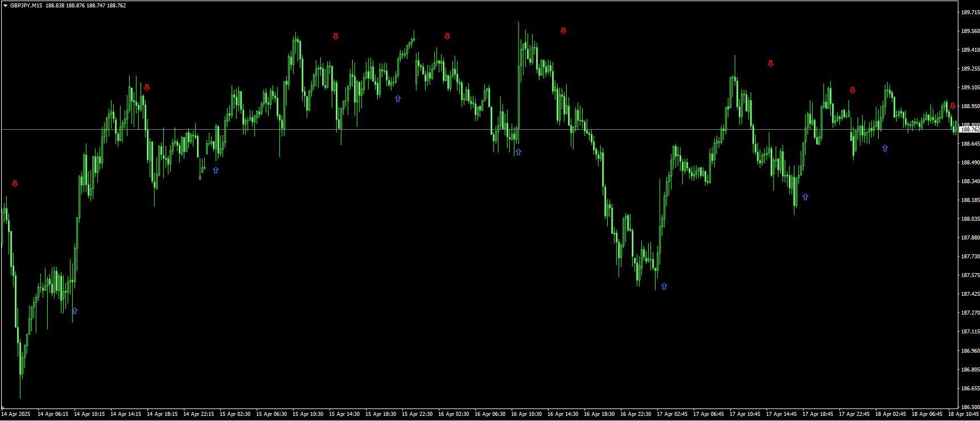
Task: Select the red sell arrow above the 17 Apr 14:45 candles
Action: pyautogui.click(x=771, y=64)
